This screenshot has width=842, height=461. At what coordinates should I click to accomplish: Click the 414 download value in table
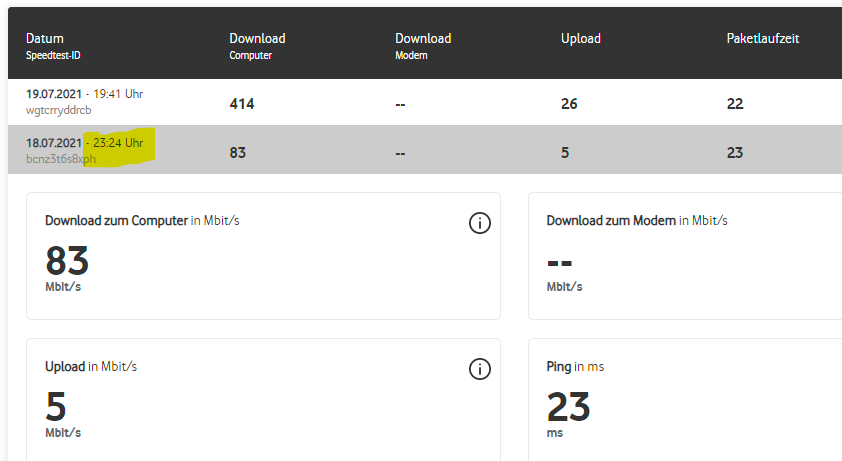[x=241, y=103]
